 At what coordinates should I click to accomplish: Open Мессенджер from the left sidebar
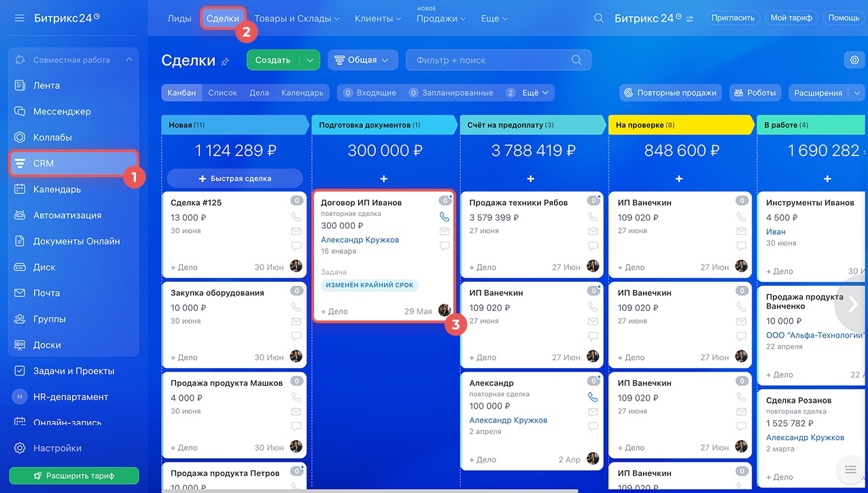tap(62, 111)
